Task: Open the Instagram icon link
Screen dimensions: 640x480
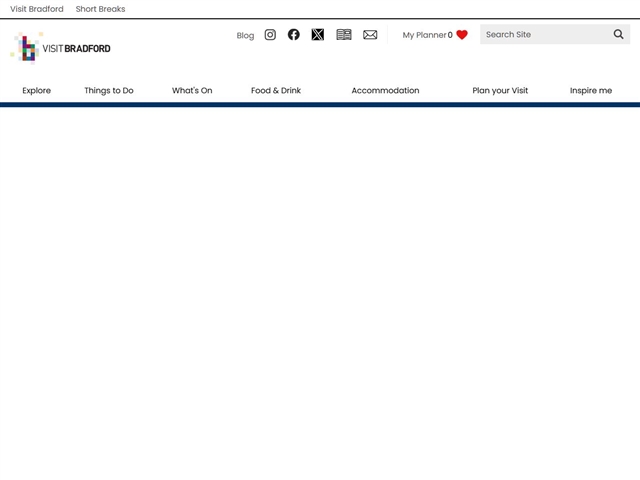Action: pyautogui.click(x=270, y=35)
